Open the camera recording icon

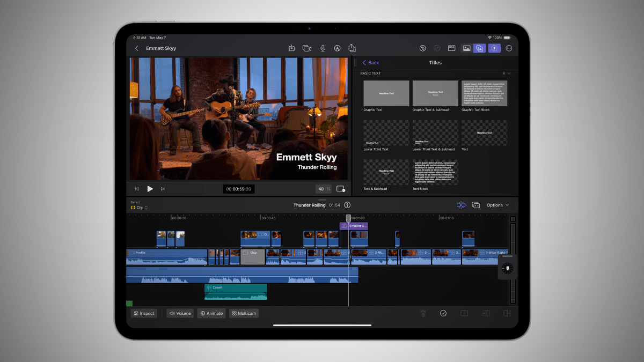(307, 48)
